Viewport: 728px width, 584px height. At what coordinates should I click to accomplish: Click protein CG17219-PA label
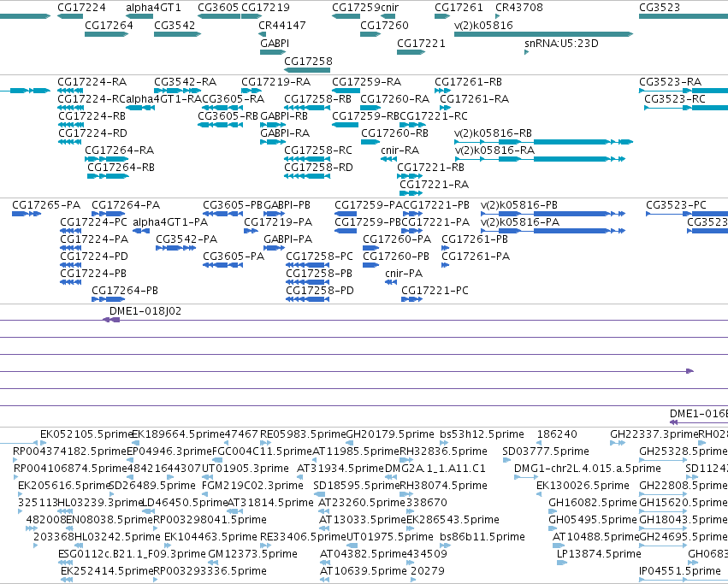tap(278, 222)
